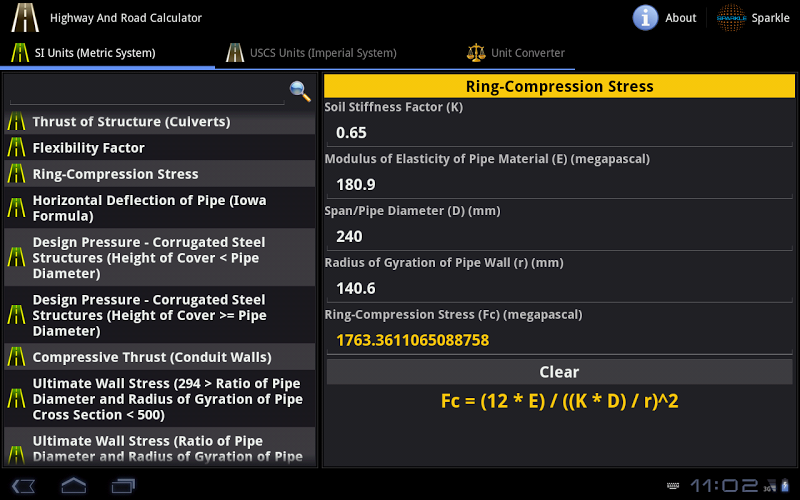Viewport: 800px width, 500px height.
Task: Open Horizontal Deflection of Pipe (Iowa Formula)
Action: coord(149,208)
